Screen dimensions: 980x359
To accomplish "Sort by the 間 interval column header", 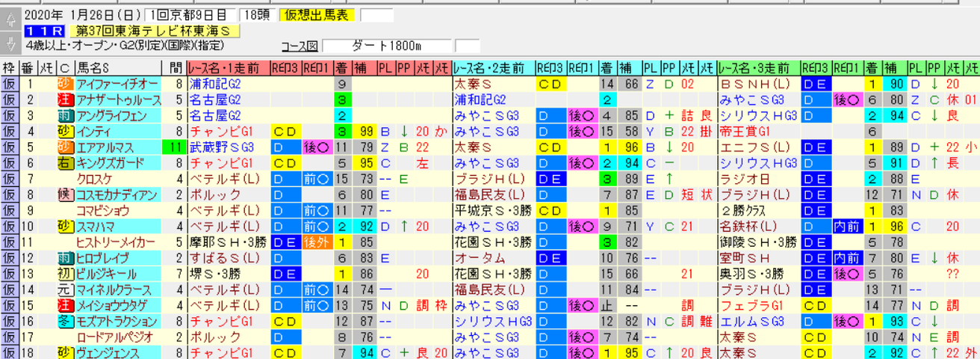I will pyautogui.click(x=176, y=68).
